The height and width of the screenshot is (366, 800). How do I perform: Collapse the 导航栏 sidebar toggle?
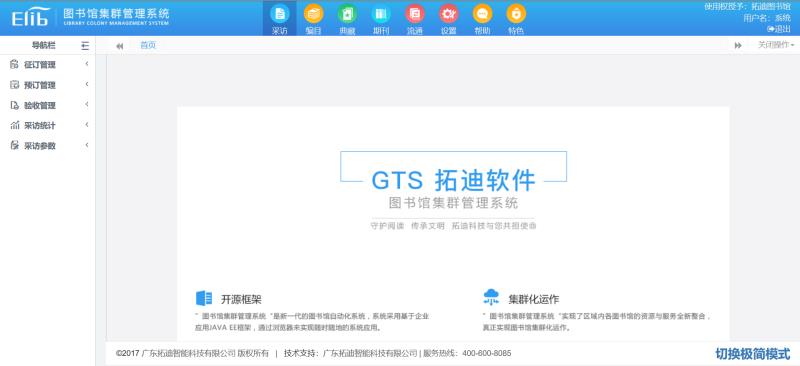(85, 45)
